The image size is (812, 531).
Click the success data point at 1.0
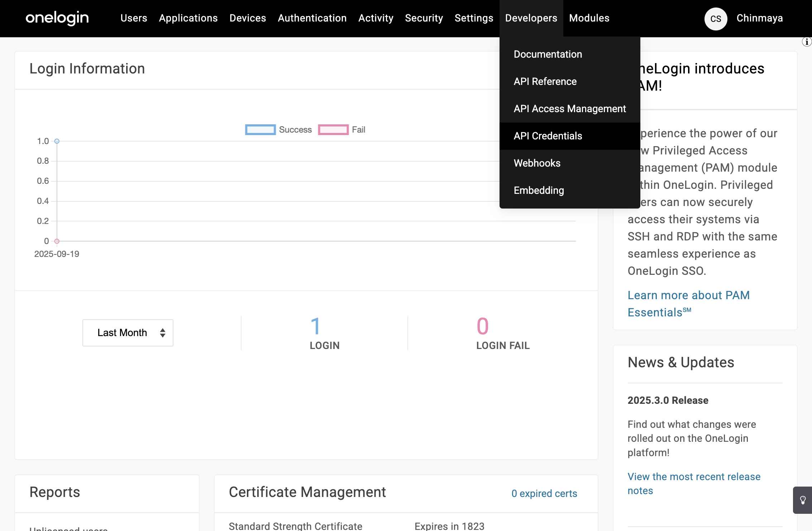click(x=57, y=141)
